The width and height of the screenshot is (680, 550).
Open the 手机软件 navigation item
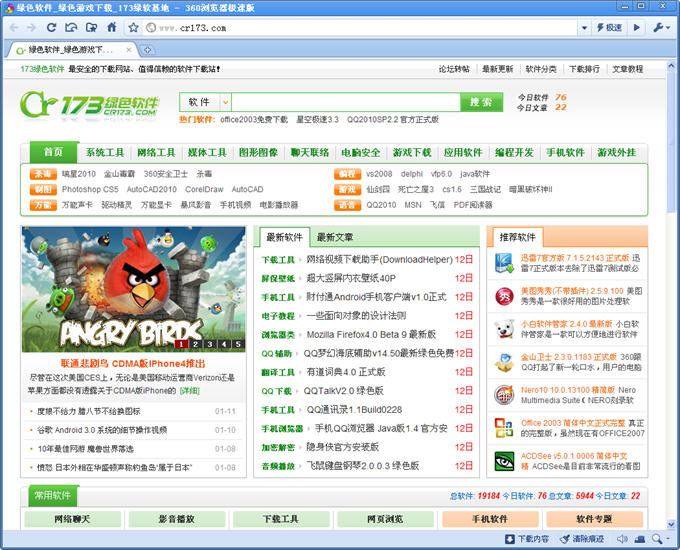565,153
